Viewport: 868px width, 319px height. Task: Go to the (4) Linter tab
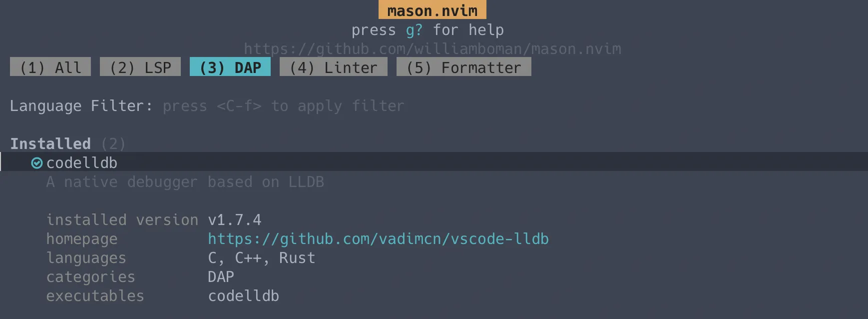point(334,67)
